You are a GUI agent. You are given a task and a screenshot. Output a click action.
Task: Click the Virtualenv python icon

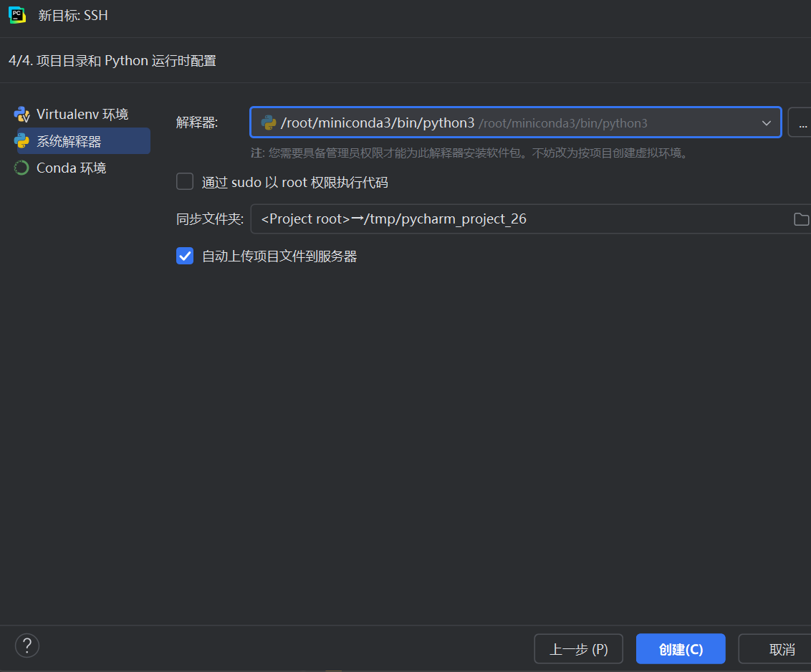pos(21,115)
